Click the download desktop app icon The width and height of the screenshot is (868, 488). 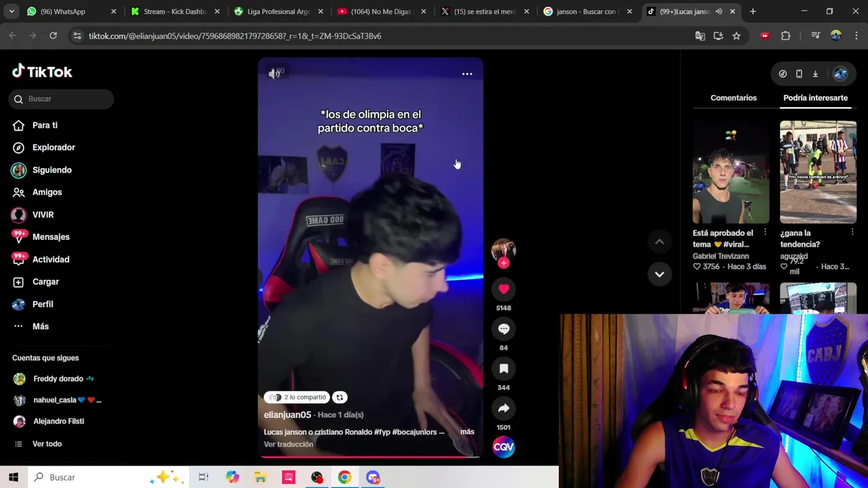click(x=815, y=74)
